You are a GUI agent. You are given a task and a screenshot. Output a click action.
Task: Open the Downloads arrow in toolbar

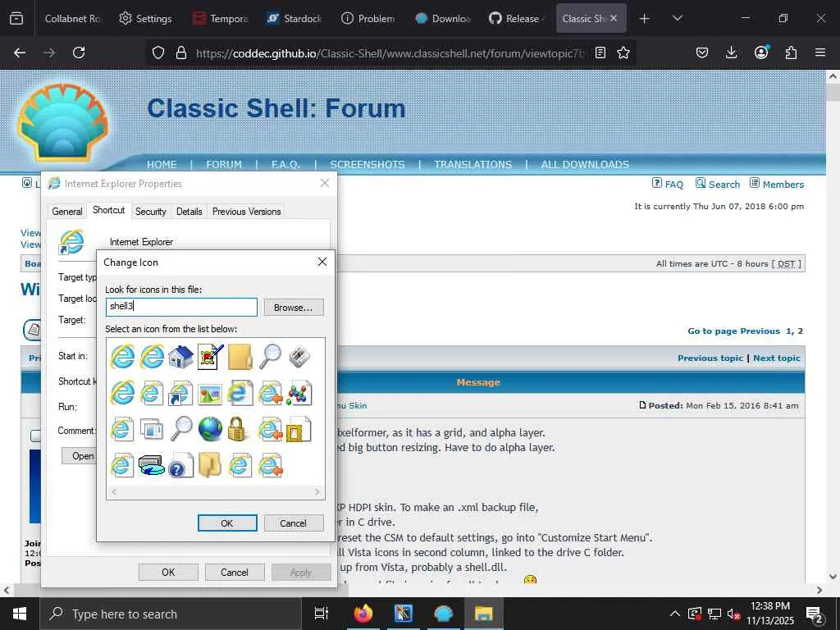coord(731,52)
